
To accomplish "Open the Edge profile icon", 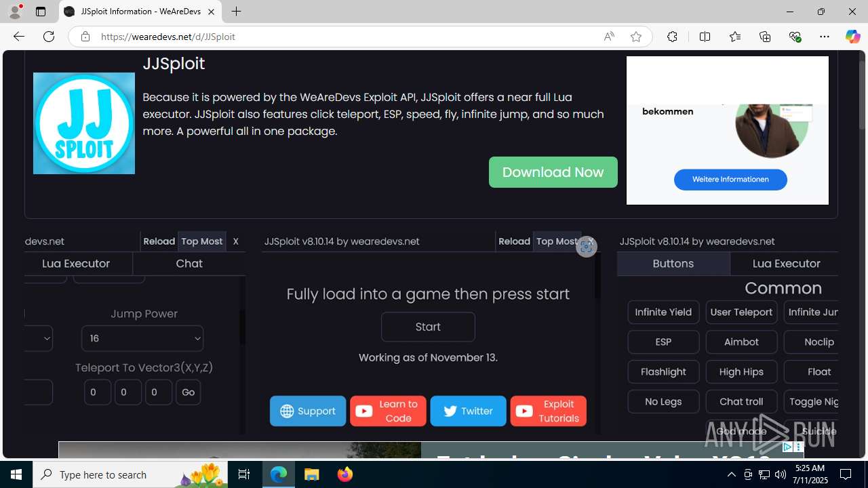I will [15, 12].
